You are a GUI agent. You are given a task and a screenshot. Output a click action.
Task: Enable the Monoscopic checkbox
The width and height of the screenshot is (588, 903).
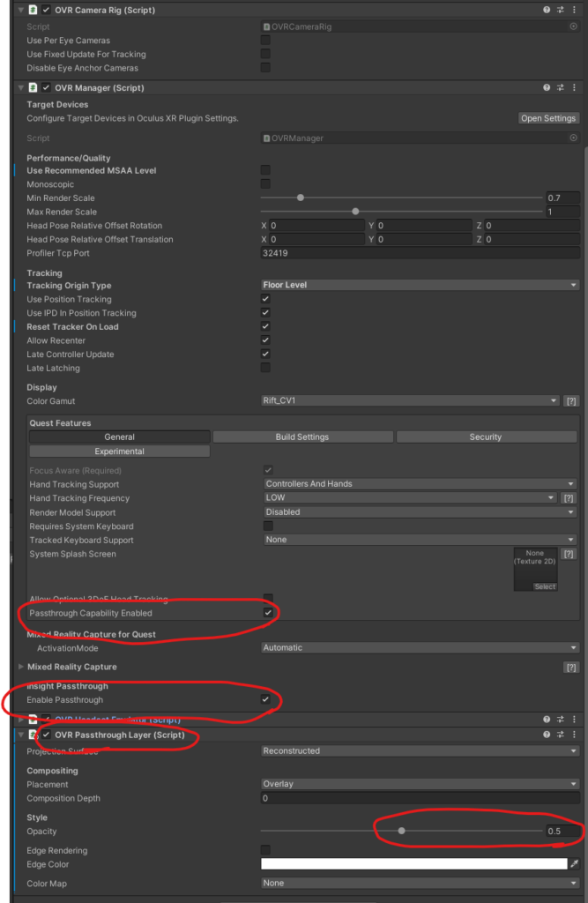click(265, 184)
